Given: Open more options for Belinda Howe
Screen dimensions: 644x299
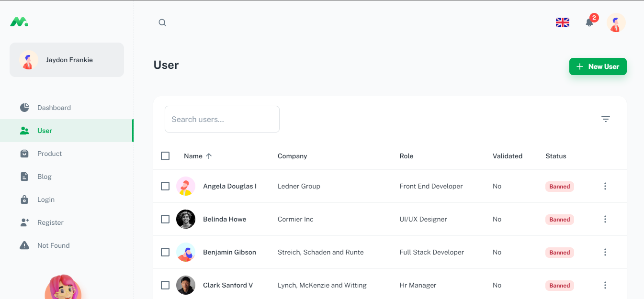Looking at the screenshot, I should [605, 219].
